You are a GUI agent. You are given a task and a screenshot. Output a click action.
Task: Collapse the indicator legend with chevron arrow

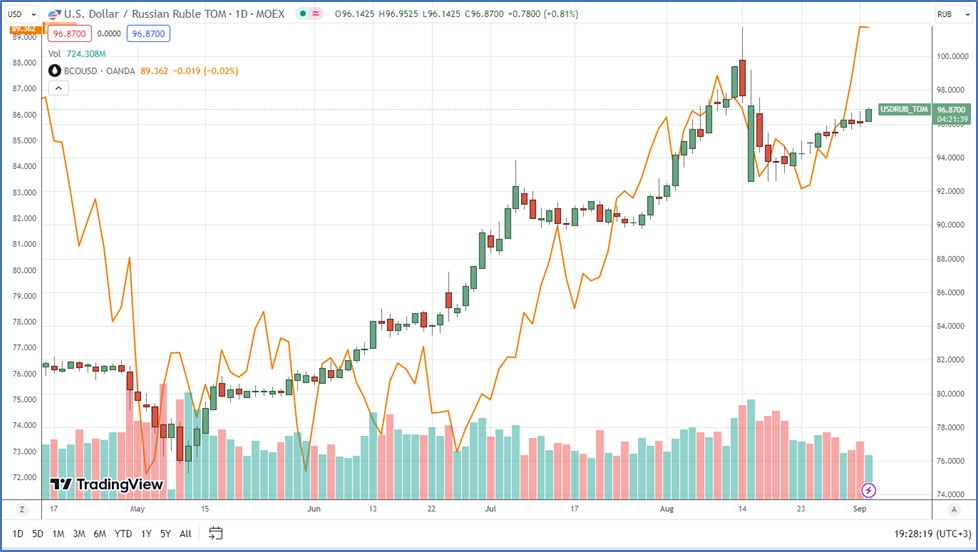click(x=58, y=89)
